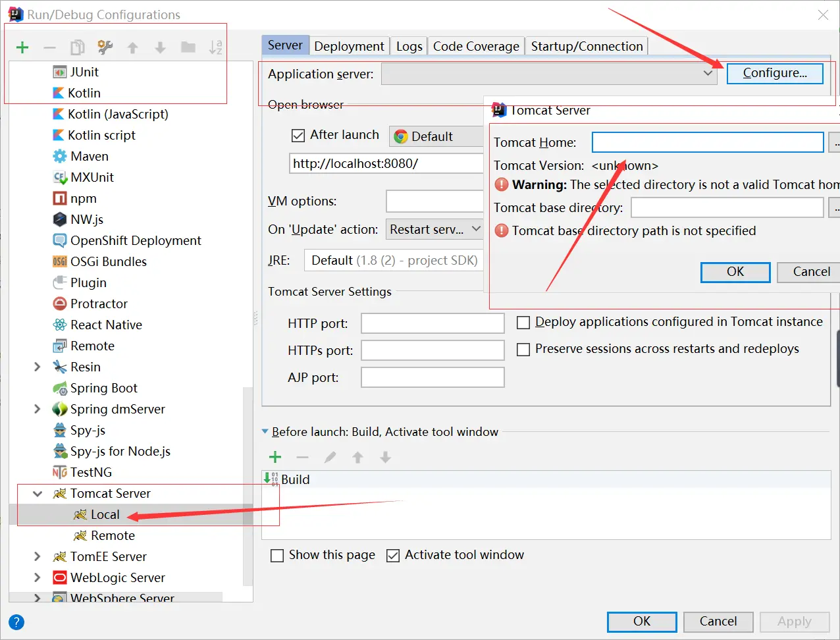Toggle the After launch checkbox
This screenshot has width=840, height=640.
[x=298, y=135]
